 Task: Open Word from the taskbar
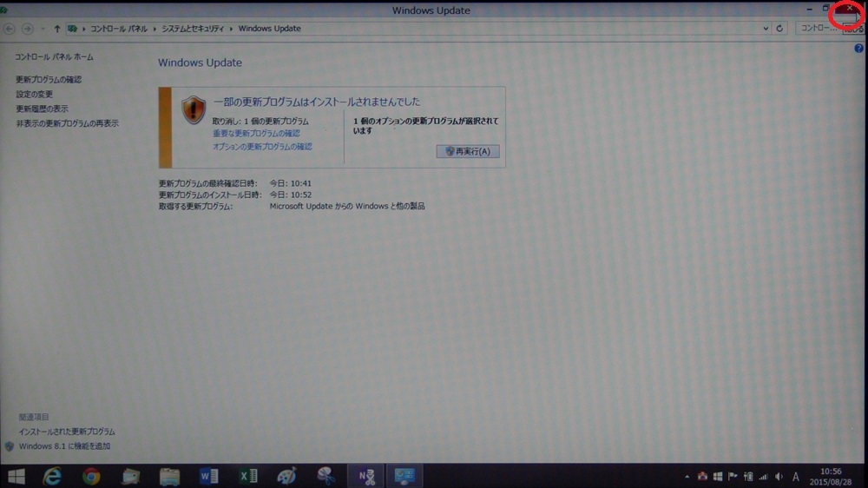click(208, 476)
